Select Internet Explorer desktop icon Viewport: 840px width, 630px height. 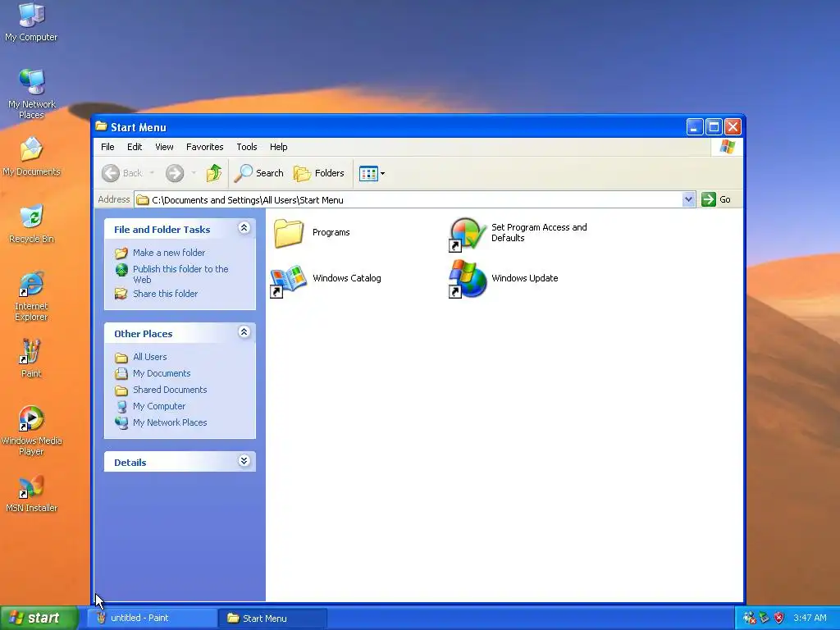[x=31, y=295]
